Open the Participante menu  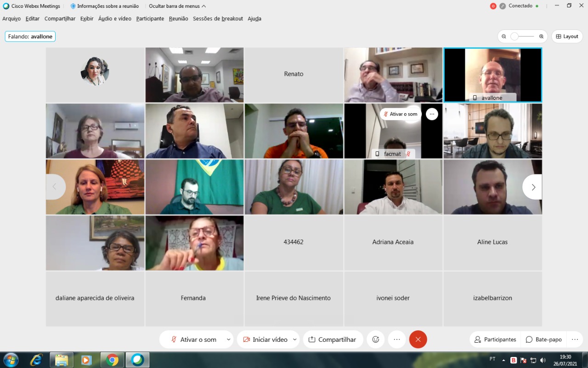click(x=150, y=19)
